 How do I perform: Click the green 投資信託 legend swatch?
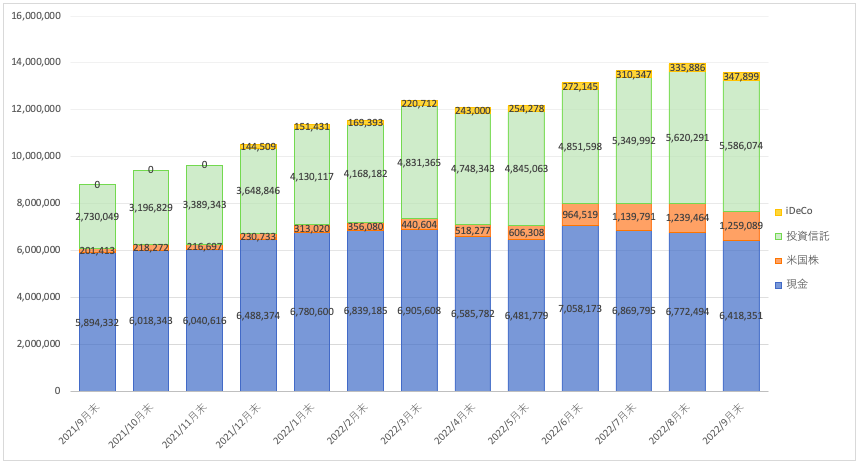pos(779,235)
